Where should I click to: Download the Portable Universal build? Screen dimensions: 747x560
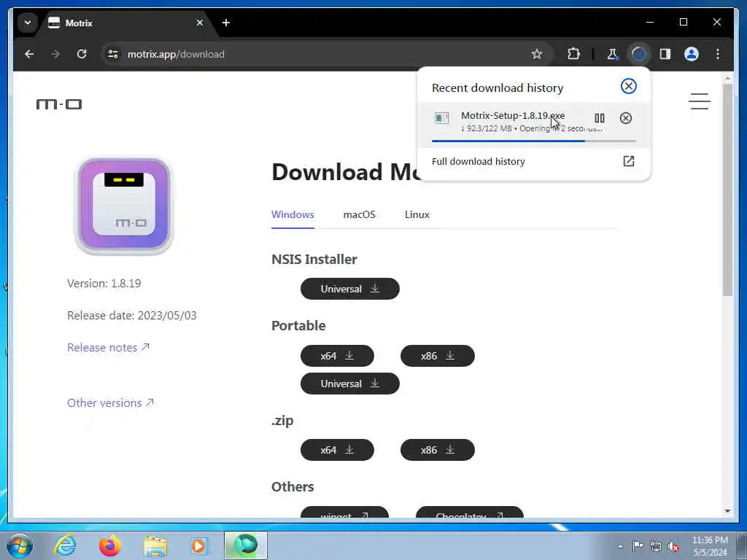click(349, 384)
